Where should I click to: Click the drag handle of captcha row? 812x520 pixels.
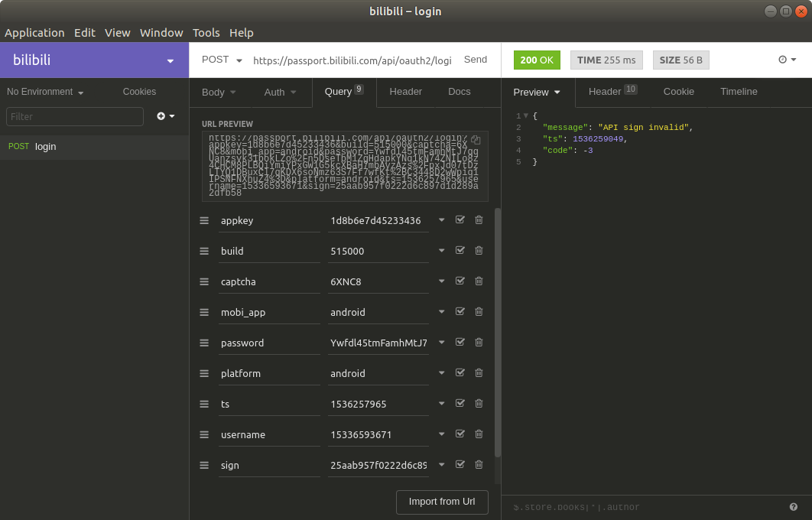click(x=204, y=281)
